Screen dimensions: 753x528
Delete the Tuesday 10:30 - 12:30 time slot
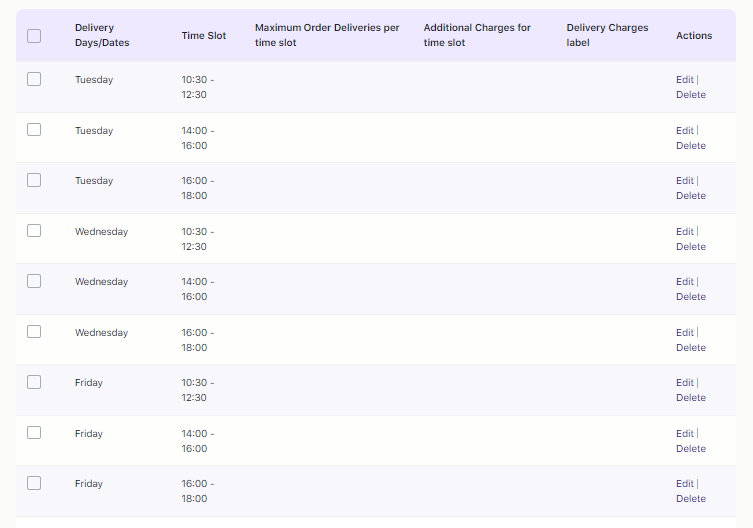tap(690, 95)
